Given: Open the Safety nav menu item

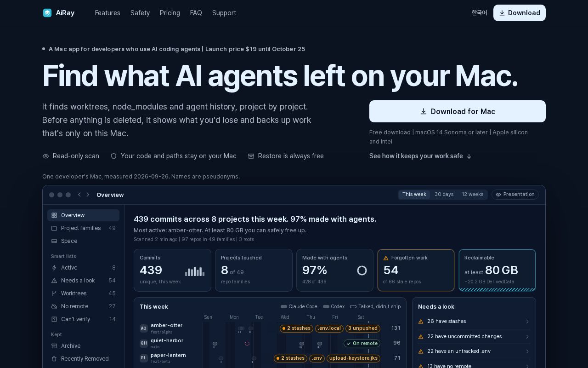Looking at the screenshot, I should [140, 13].
